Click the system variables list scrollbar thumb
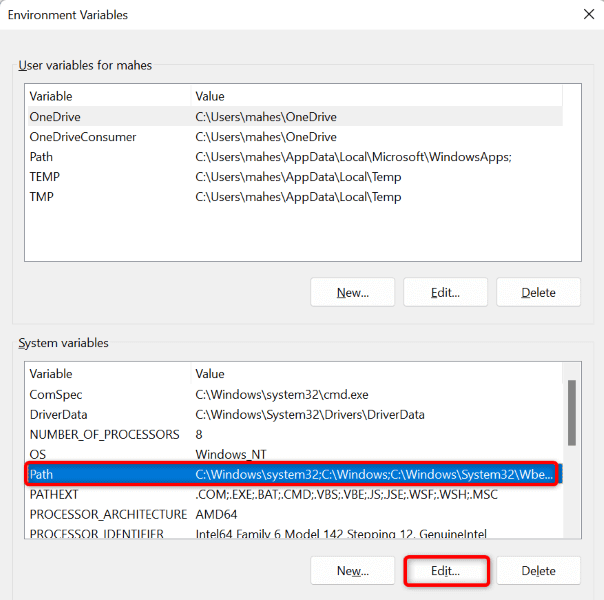Screen dimensions: 604x600 572,413
